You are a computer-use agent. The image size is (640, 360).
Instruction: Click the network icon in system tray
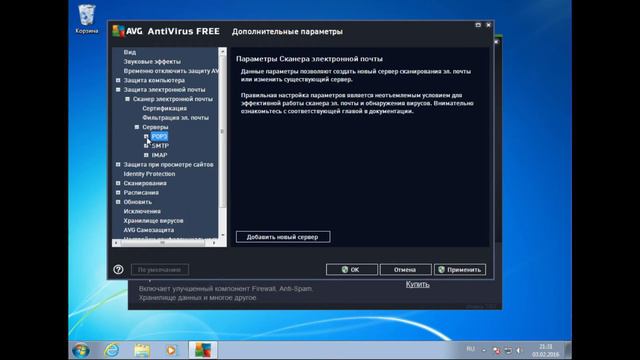click(x=508, y=350)
